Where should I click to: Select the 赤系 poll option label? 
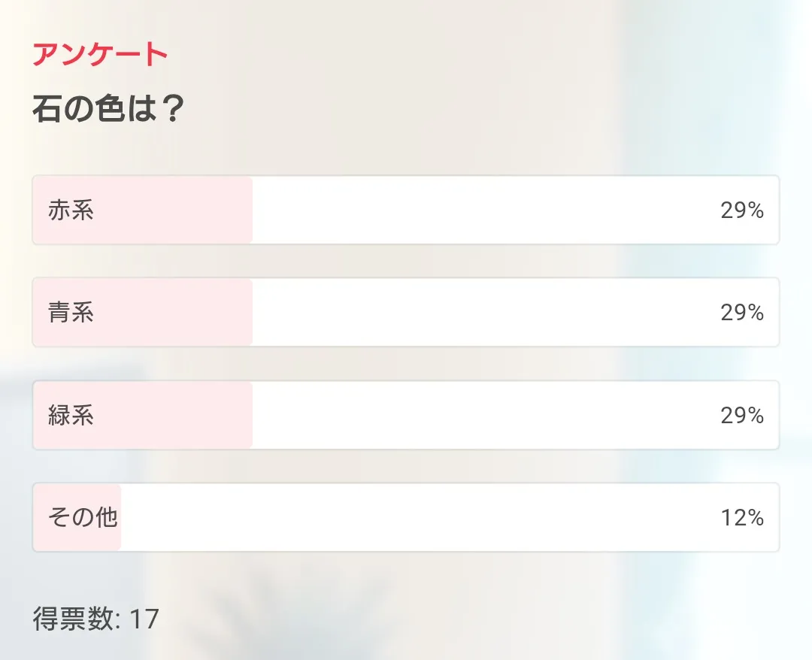pos(71,210)
